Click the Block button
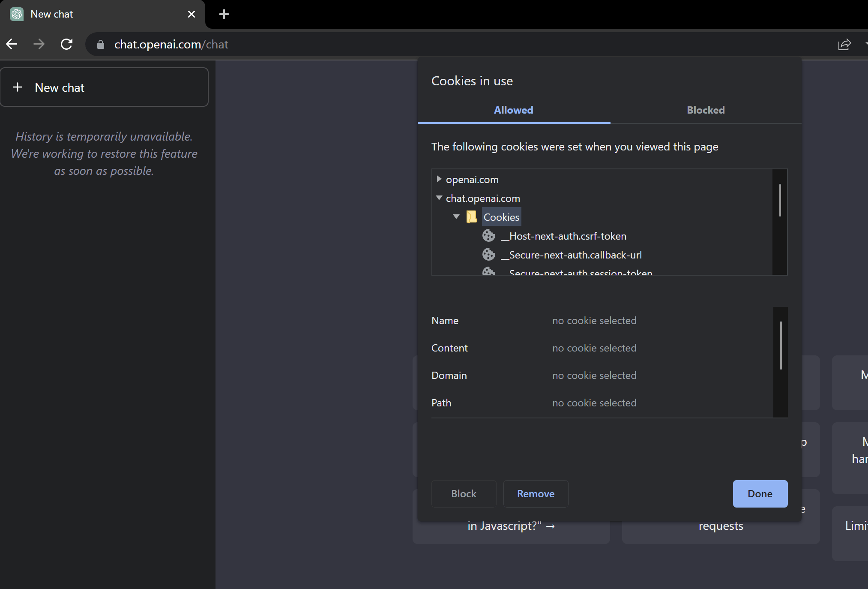The image size is (868, 589). click(x=463, y=493)
